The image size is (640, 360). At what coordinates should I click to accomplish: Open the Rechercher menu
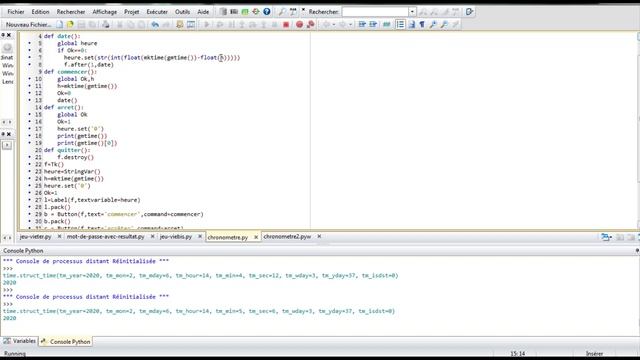pos(71,12)
